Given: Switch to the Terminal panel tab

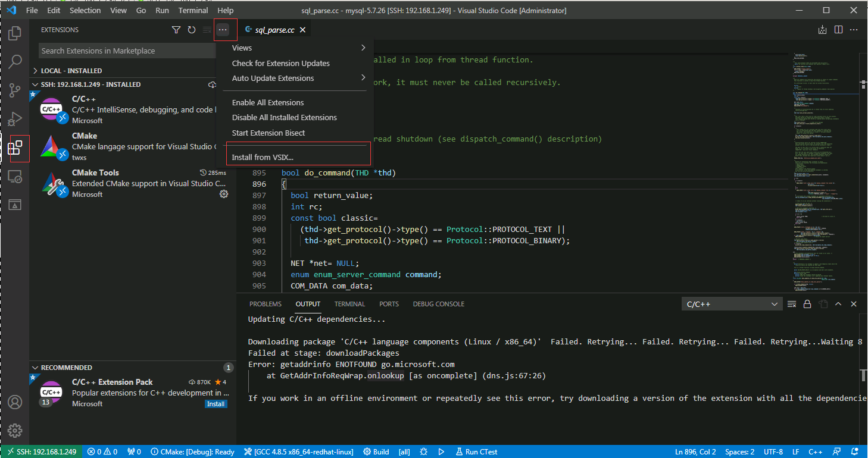Looking at the screenshot, I should point(349,304).
